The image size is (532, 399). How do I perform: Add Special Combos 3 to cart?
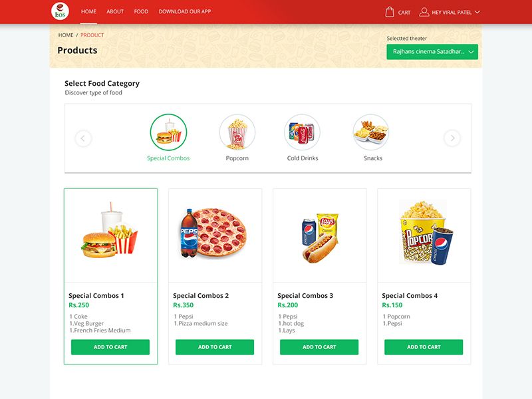[319, 347]
